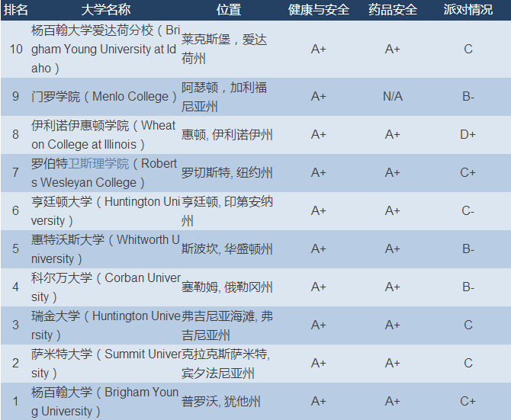Click the rank number 3
The width and height of the screenshot is (511, 420).
(16, 325)
